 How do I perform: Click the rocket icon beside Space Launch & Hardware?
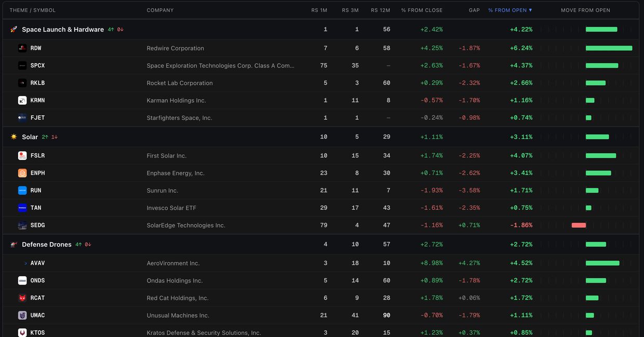point(14,30)
